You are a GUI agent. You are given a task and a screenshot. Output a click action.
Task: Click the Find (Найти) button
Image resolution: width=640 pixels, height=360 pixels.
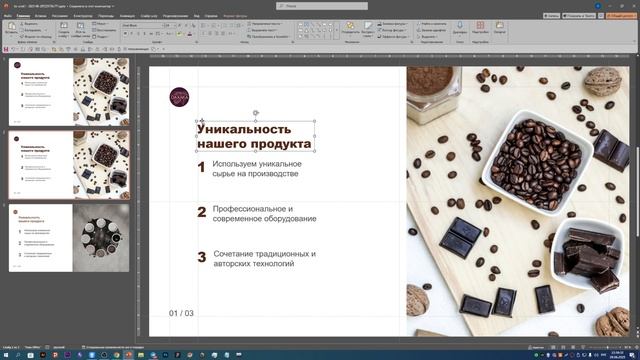(x=432, y=24)
